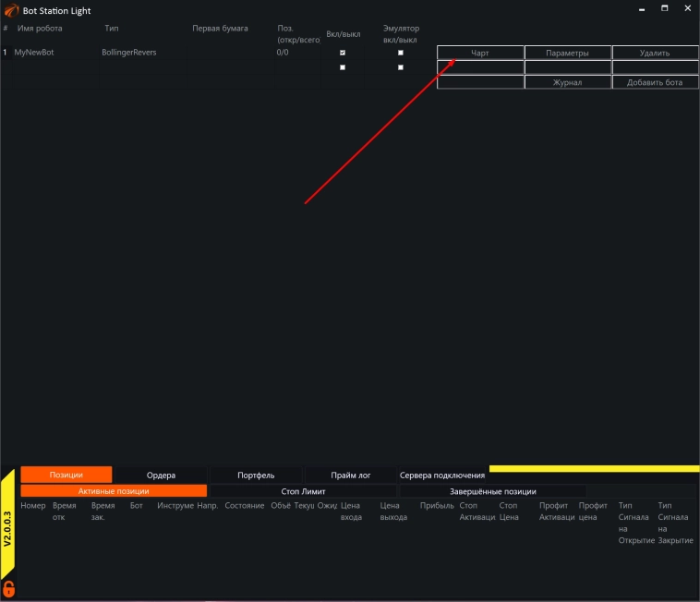The width and height of the screenshot is (700, 602).
Task: Switch to the Ордера tab
Action: click(x=161, y=475)
